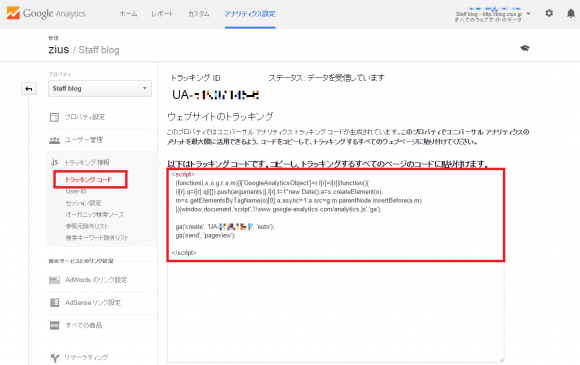The width and height of the screenshot is (580, 365).
Task: Select the アナリティクス設定 tab
Action: click(x=250, y=14)
